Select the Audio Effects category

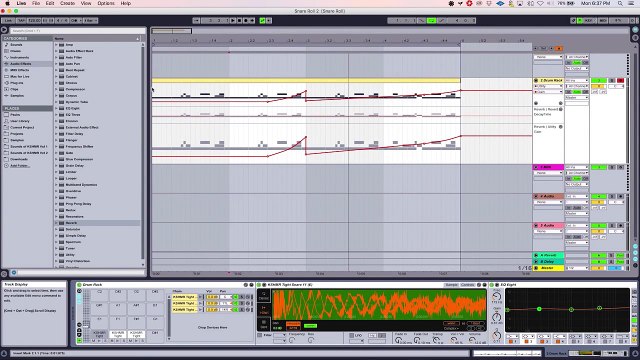coord(20,64)
